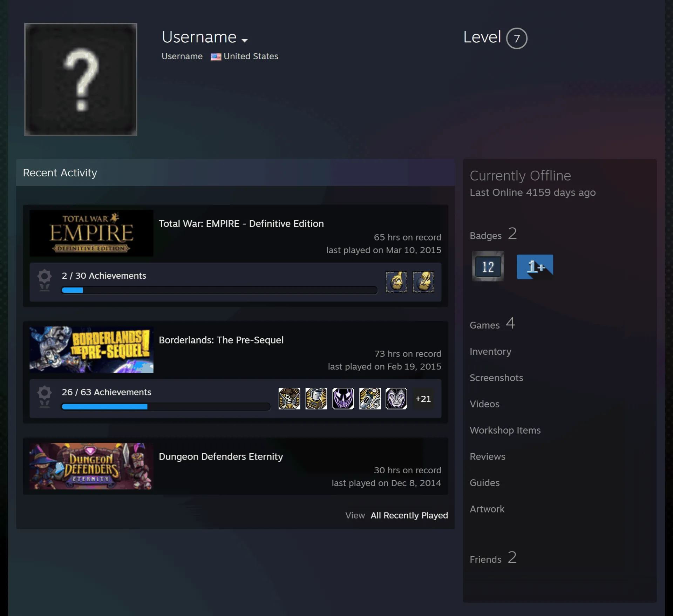Image resolution: width=673 pixels, height=616 pixels.
Task: Click the oxygen canister Borderlands achievement icon
Action: [370, 398]
